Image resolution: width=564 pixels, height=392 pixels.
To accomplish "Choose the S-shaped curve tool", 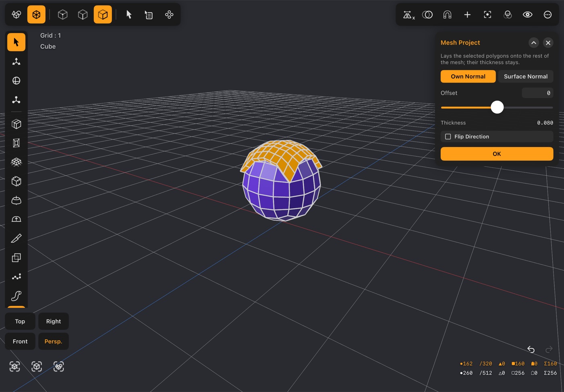I will (x=16, y=296).
